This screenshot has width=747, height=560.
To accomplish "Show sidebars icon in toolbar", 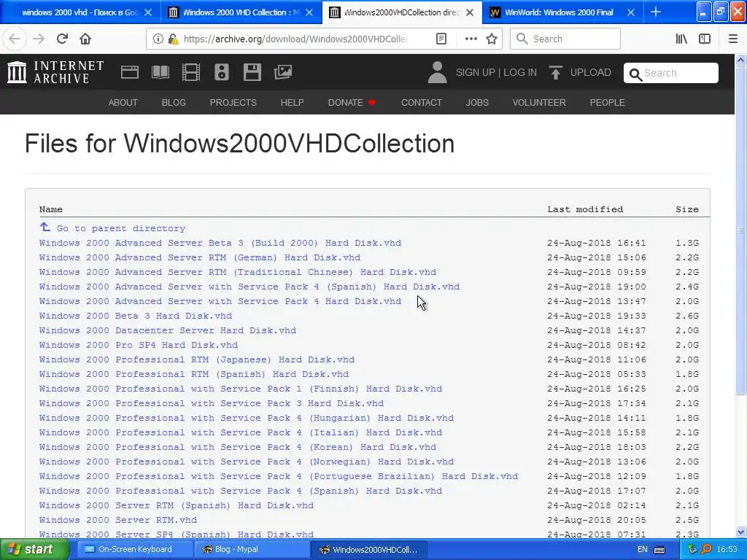I will [x=705, y=39].
